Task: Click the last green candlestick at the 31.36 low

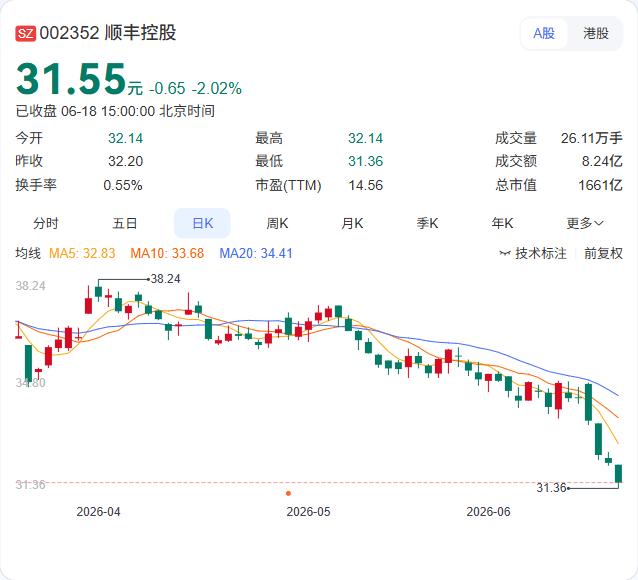Action: (618, 473)
